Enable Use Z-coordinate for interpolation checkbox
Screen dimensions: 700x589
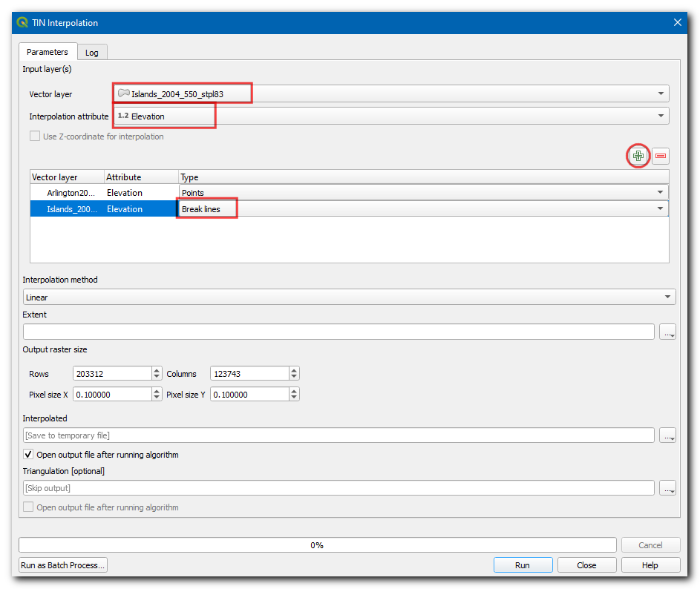pyautogui.click(x=35, y=136)
